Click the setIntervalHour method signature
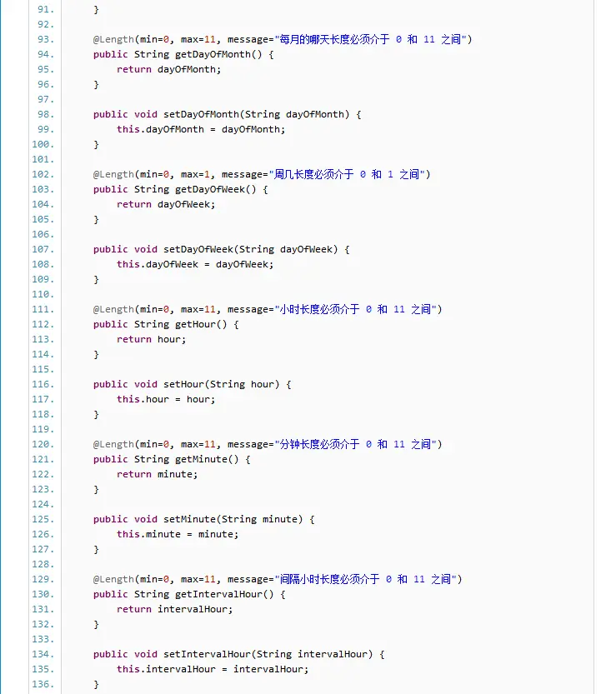The height and width of the screenshot is (694, 616). 238,654
